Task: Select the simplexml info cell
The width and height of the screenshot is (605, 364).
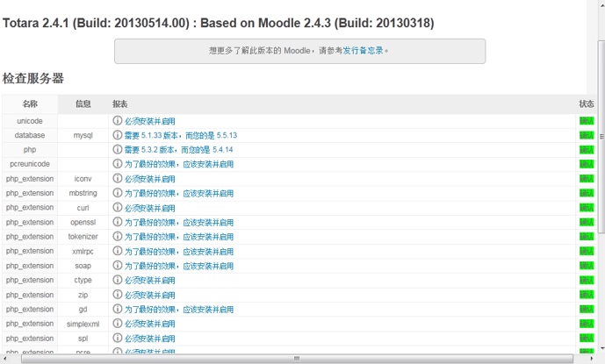Action: pos(83,324)
